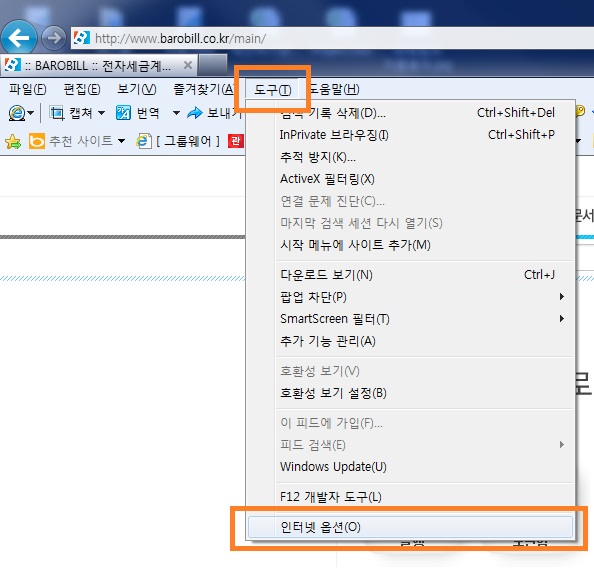Click the 캡쳐 capture icon
The image size is (594, 568).
pos(57,113)
